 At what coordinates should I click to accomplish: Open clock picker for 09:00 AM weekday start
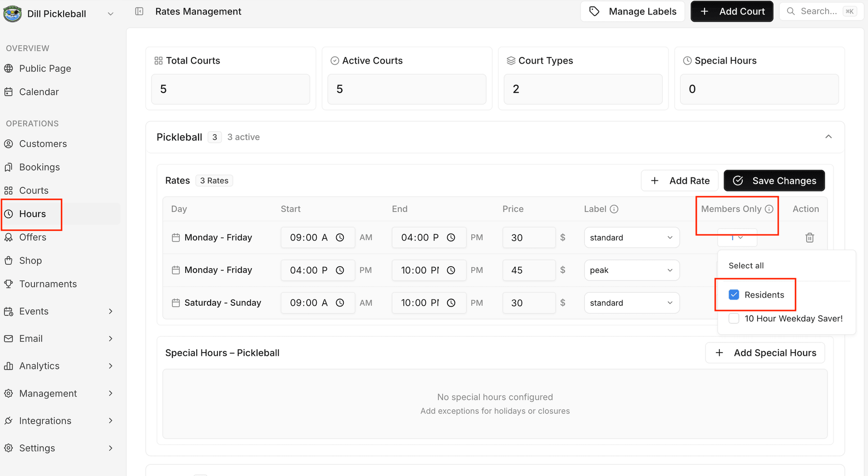(x=340, y=237)
